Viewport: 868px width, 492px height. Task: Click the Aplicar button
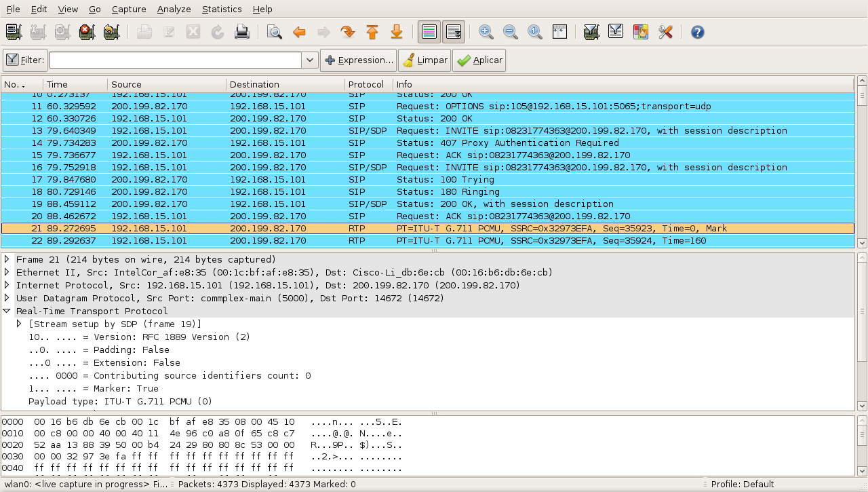(479, 60)
